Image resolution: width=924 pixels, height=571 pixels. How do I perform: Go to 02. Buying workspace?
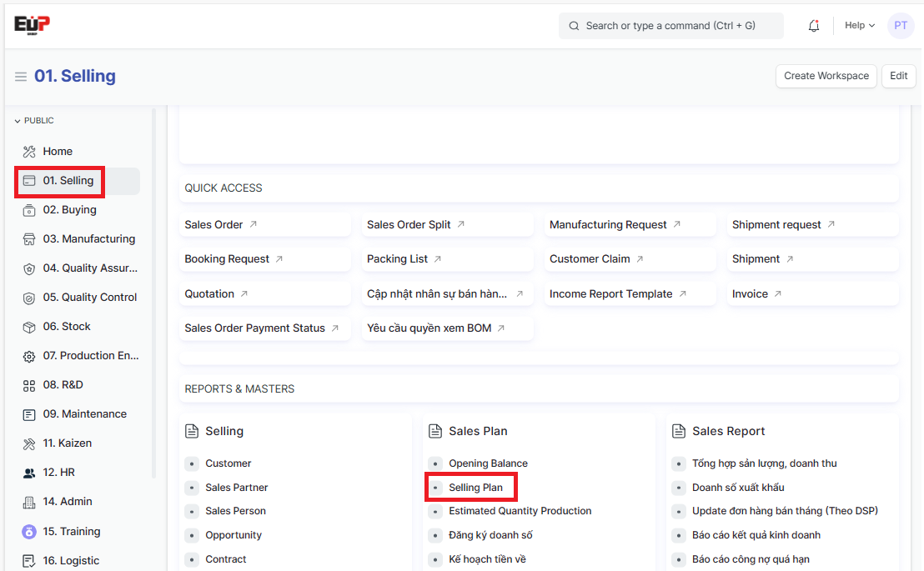[x=69, y=210]
